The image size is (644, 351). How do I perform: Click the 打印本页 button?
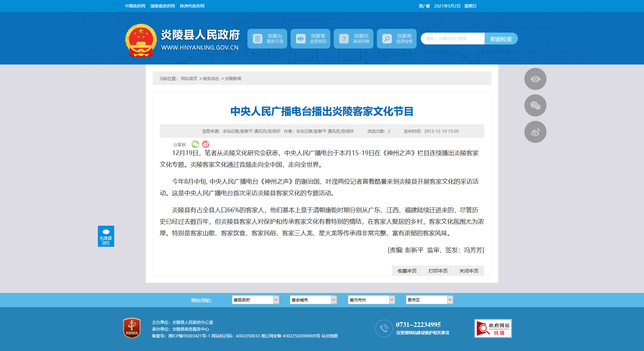438,271
